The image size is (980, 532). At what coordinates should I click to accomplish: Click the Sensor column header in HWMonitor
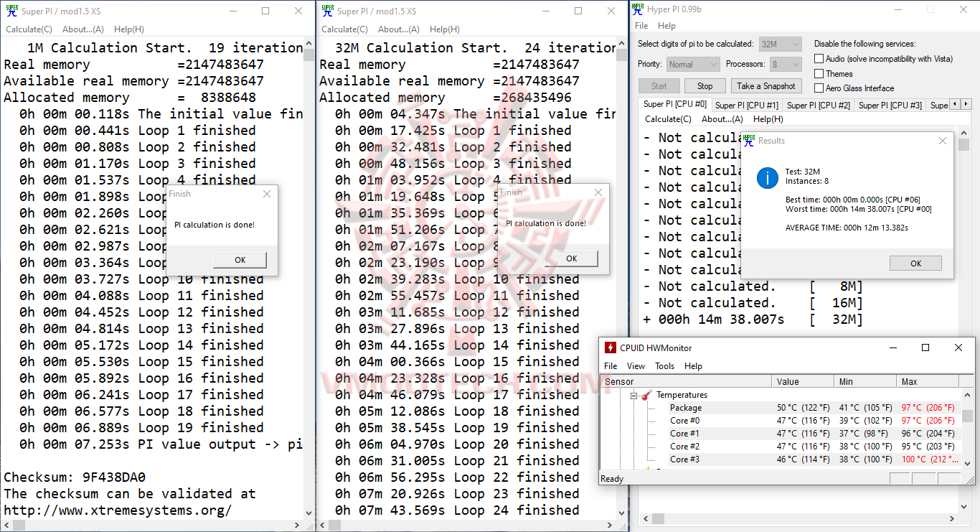[x=687, y=381]
